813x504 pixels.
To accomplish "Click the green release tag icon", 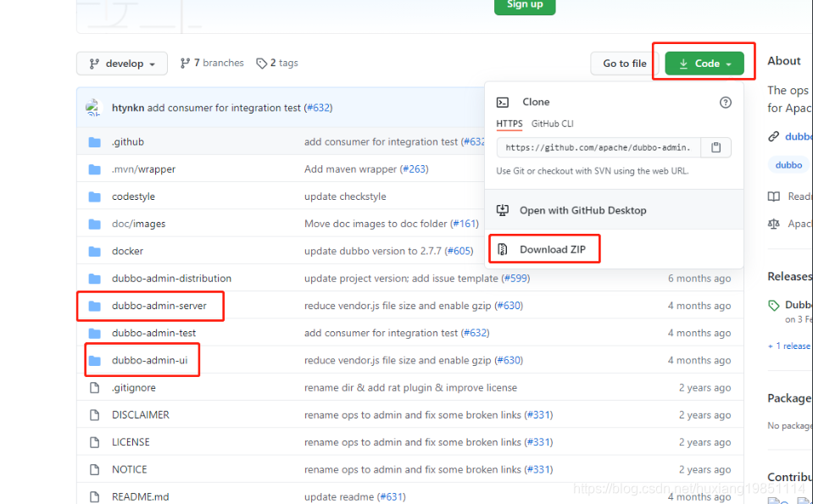I will (x=774, y=305).
